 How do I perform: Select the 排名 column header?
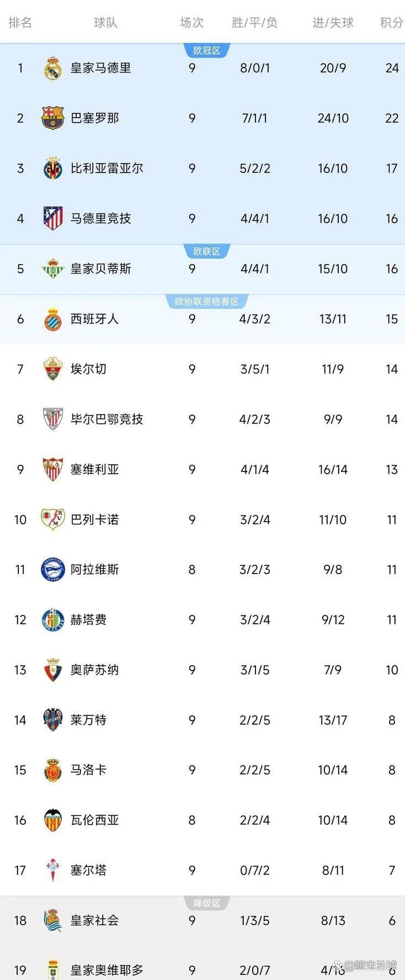coord(20,23)
